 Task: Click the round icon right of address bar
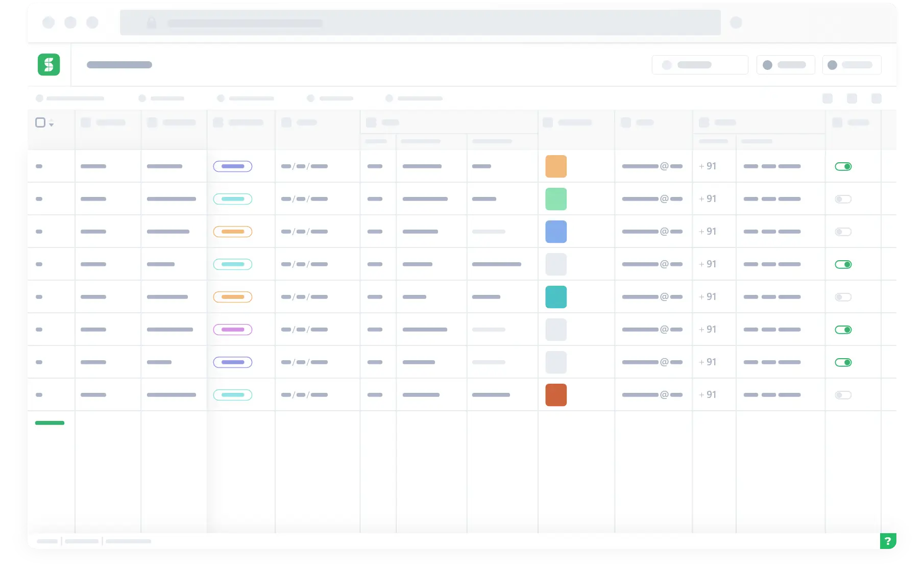coord(736,22)
